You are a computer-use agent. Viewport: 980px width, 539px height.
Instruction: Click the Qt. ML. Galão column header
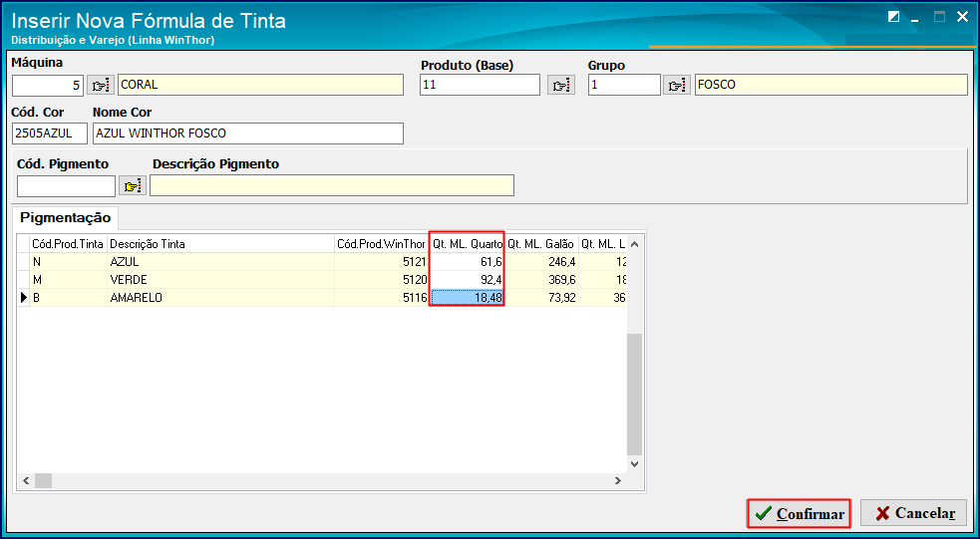pos(541,244)
